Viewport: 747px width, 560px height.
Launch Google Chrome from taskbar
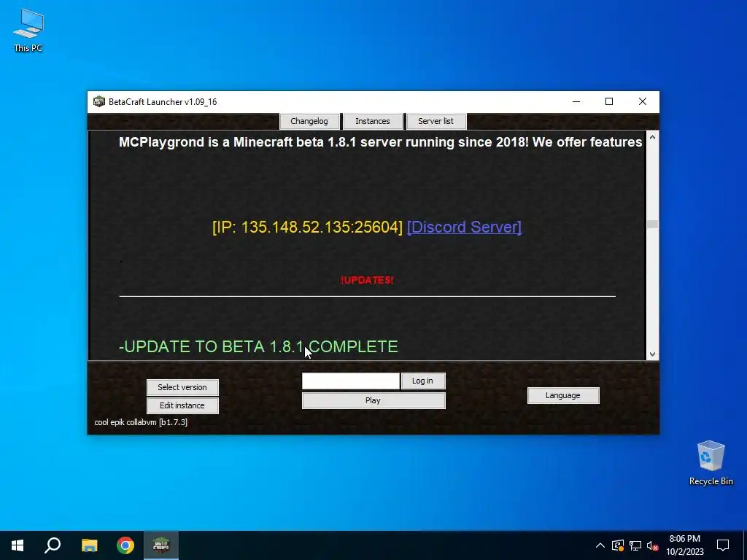125,545
